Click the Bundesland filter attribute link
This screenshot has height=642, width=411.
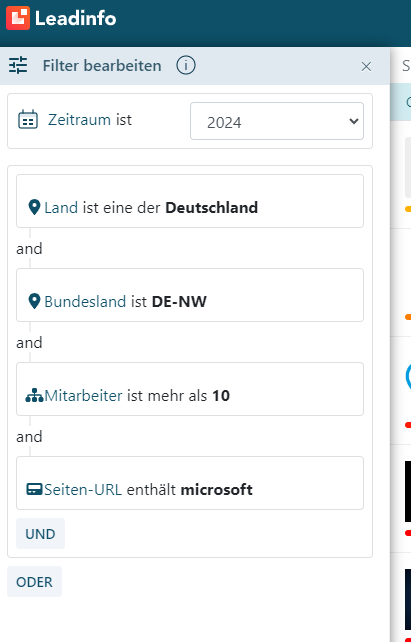85,302
